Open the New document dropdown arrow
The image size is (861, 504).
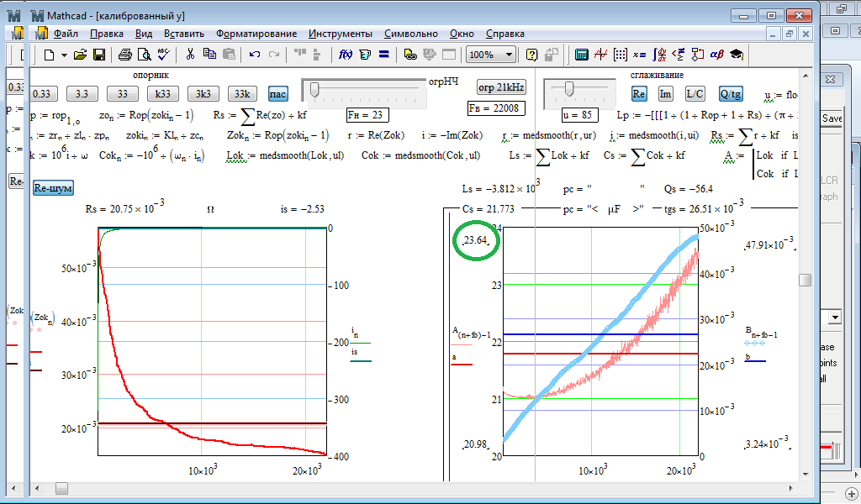click(63, 55)
